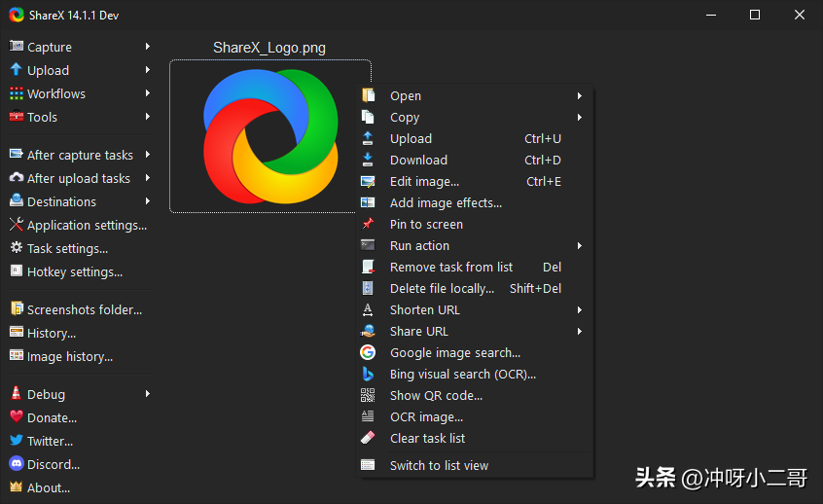
Task: Select the ShareX_Logo.png thumbnail
Action: pos(269,135)
